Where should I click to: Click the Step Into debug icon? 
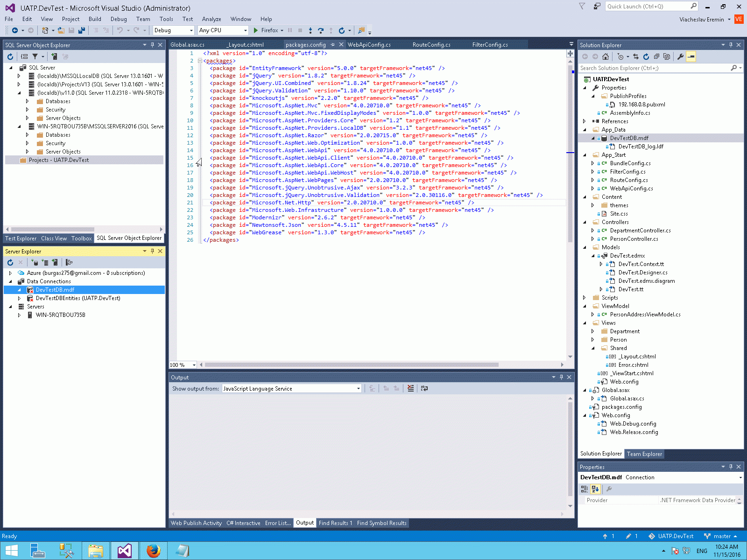310,30
